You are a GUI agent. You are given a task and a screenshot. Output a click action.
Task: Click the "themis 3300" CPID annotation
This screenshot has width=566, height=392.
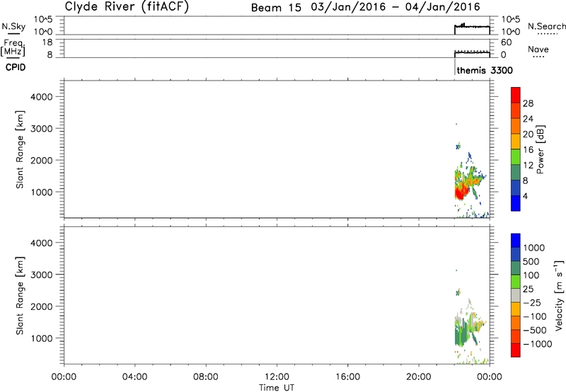(485, 70)
